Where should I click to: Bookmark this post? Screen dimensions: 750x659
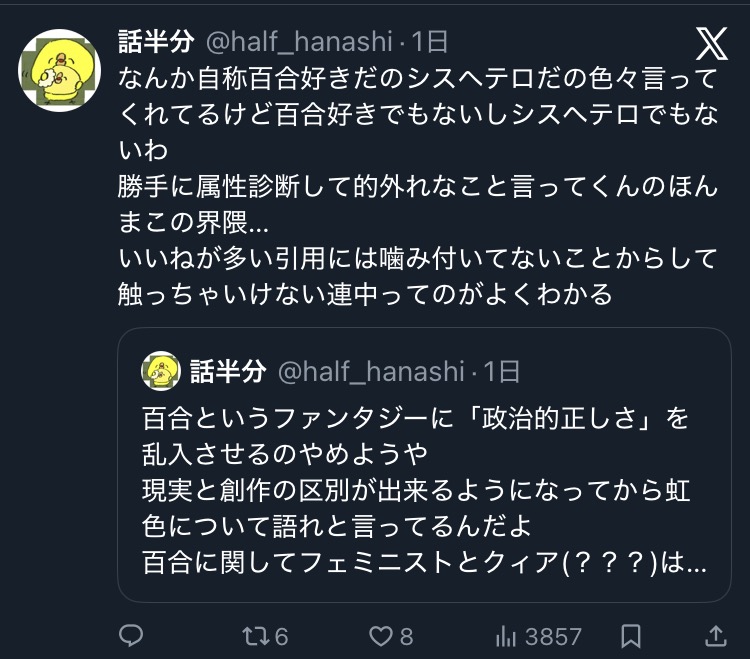pyautogui.click(x=631, y=635)
